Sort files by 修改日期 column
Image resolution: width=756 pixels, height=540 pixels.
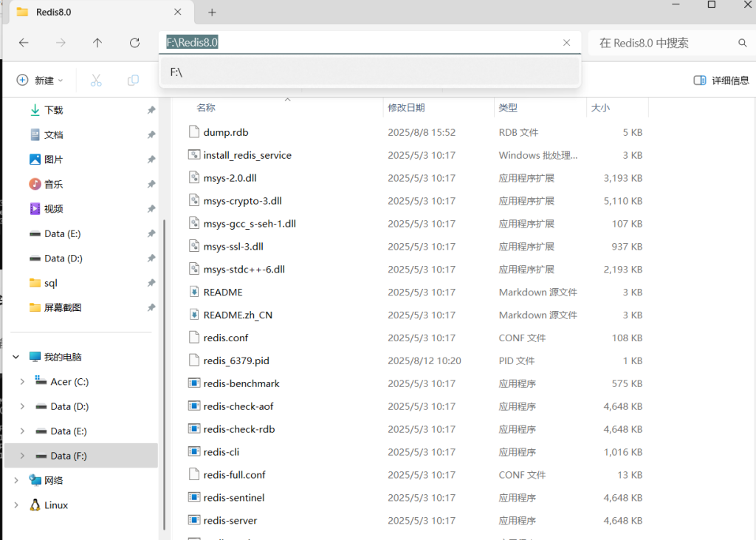point(406,108)
